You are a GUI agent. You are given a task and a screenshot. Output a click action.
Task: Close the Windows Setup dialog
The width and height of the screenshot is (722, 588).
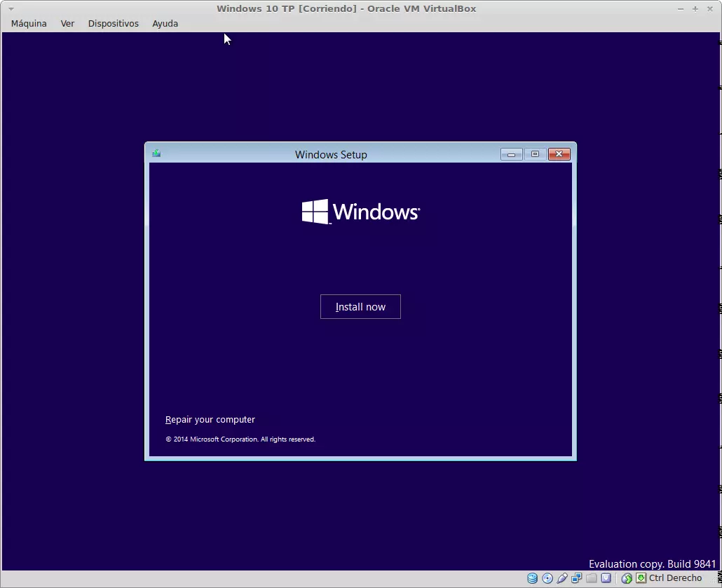pyautogui.click(x=559, y=154)
